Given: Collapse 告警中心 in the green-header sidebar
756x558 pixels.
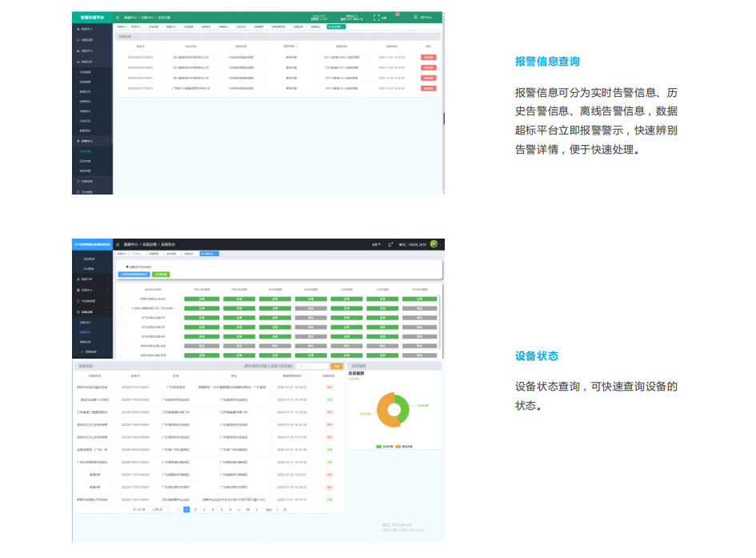Looking at the screenshot, I should [92, 141].
